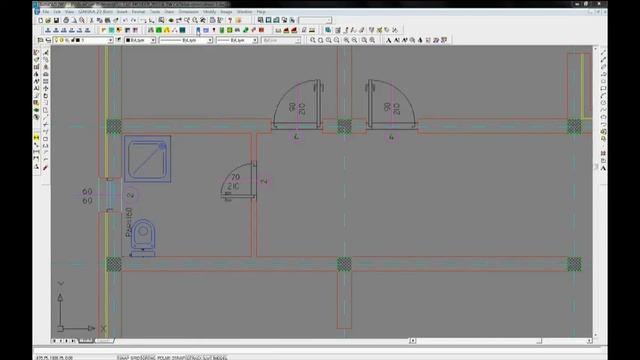Open the Insert menu
The image size is (640, 360).
click(x=122, y=12)
